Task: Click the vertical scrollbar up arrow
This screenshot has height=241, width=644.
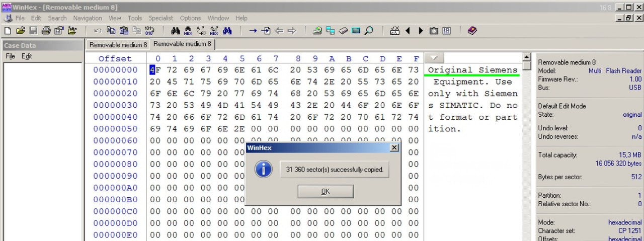Action: (x=527, y=57)
